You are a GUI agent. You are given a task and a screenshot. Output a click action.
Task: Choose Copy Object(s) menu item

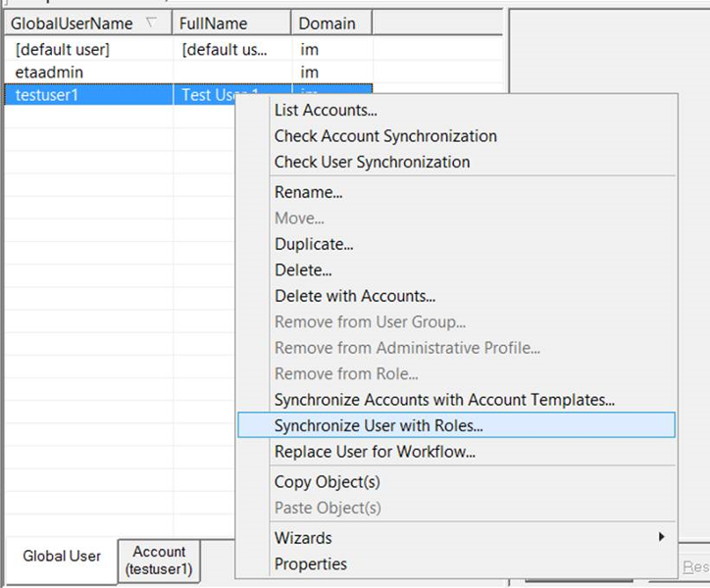(x=327, y=482)
